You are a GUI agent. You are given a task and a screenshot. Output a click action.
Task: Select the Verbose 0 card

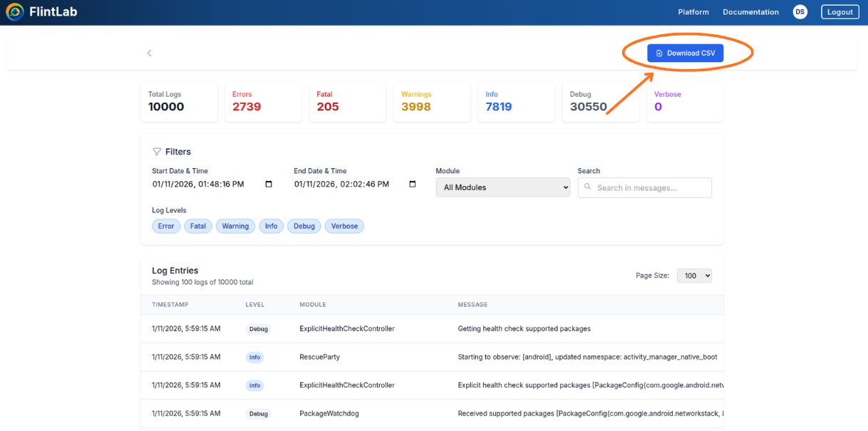685,102
